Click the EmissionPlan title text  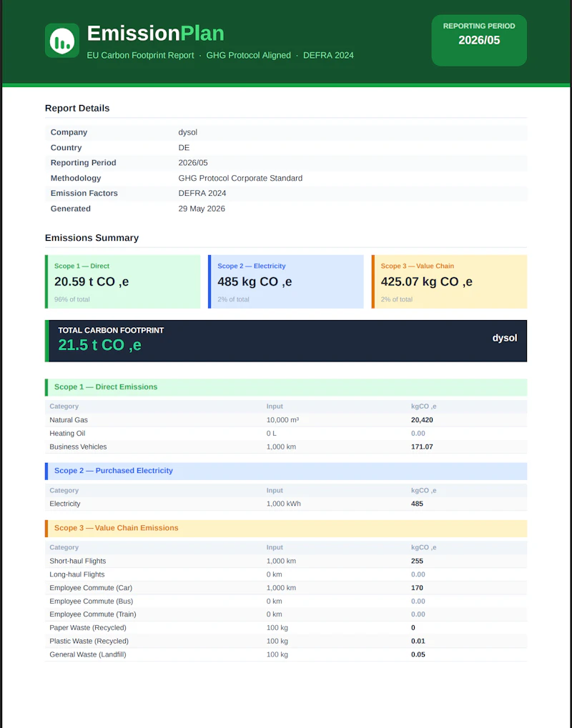156,34
